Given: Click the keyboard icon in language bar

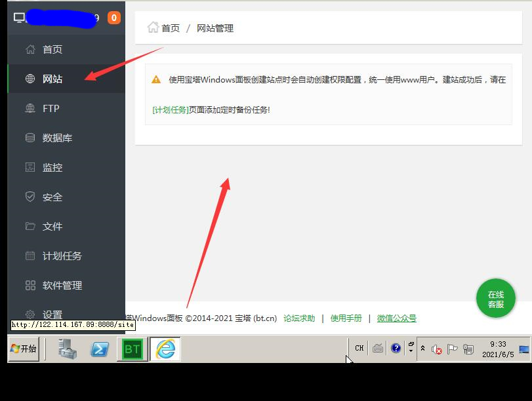Looking at the screenshot, I should [x=378, y=348].
